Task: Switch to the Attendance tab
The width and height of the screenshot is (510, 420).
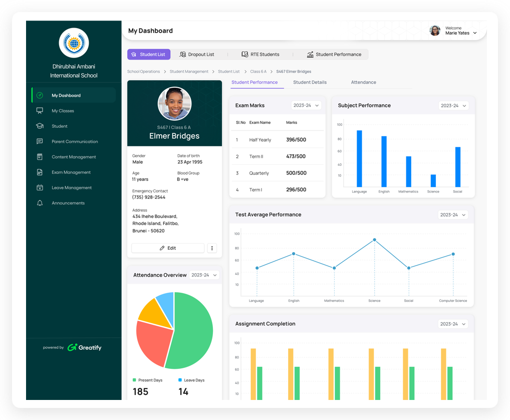Action: point(363,82)
